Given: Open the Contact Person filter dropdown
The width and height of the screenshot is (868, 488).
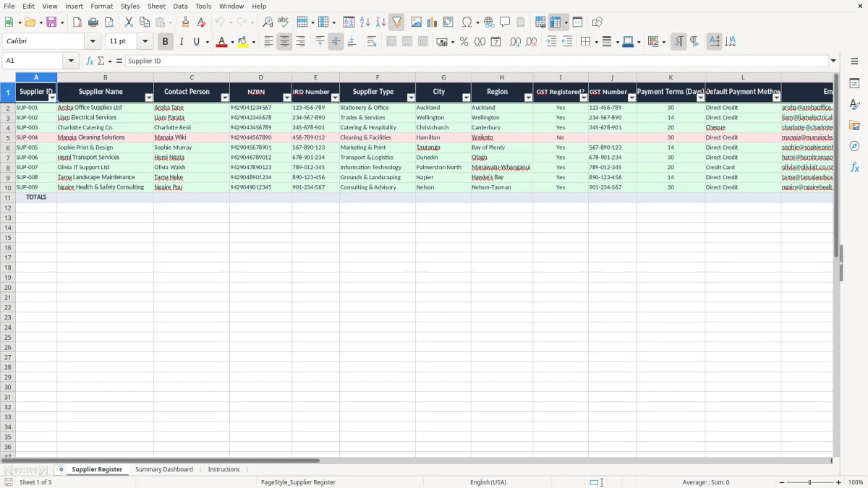Looking at the screenshot, I should (x=225, y=98).
